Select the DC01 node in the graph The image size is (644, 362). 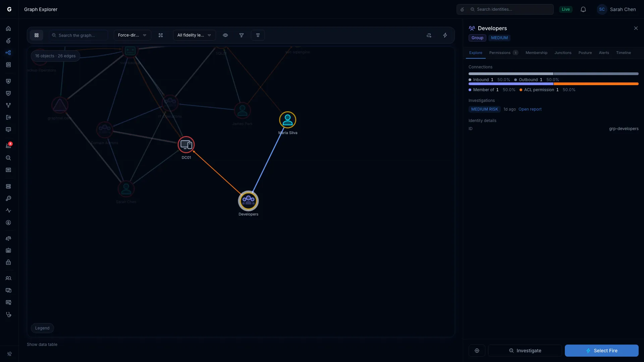click(186, 144)
